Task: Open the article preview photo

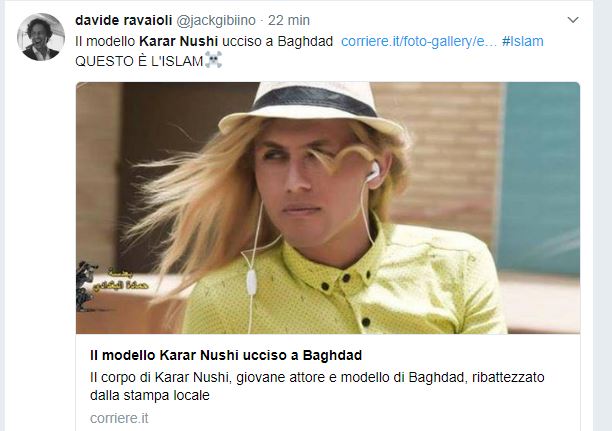Action: [328, 208]
